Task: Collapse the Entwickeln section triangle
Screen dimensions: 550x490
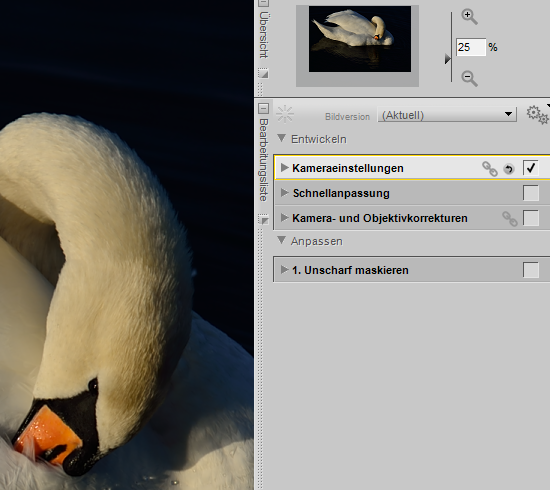Action: (281, 138)
